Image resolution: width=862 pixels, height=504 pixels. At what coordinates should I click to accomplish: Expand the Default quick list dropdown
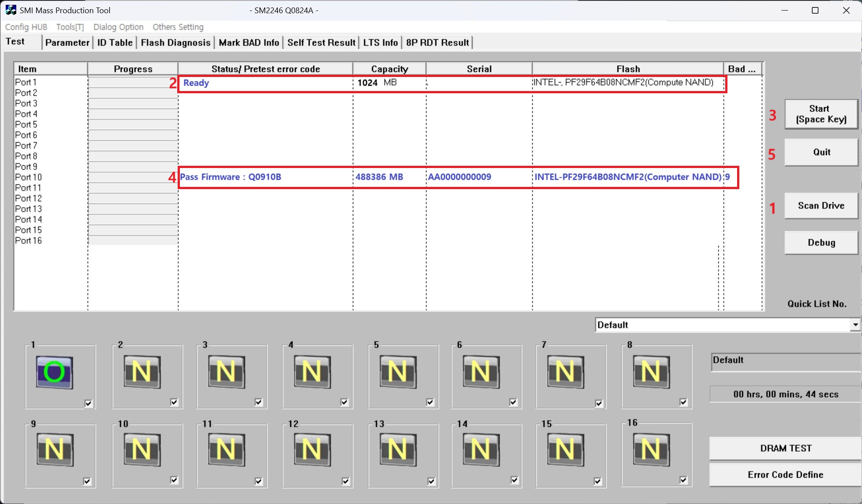pyautogui.click(x=855, y=325)
